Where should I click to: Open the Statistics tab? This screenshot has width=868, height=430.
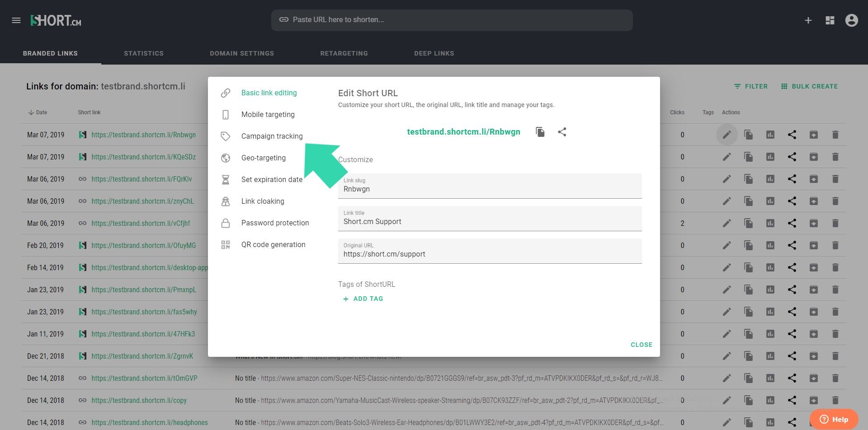pos(144,53)
